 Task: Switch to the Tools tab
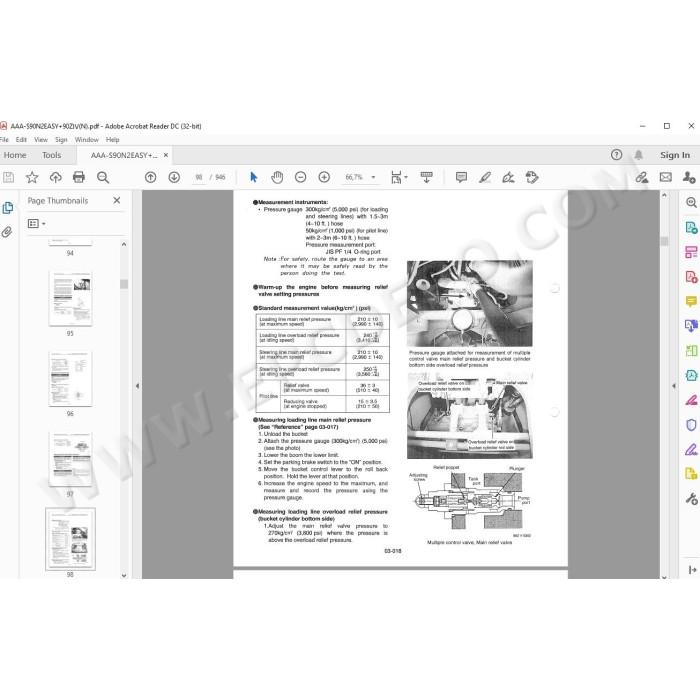point(51,155)
